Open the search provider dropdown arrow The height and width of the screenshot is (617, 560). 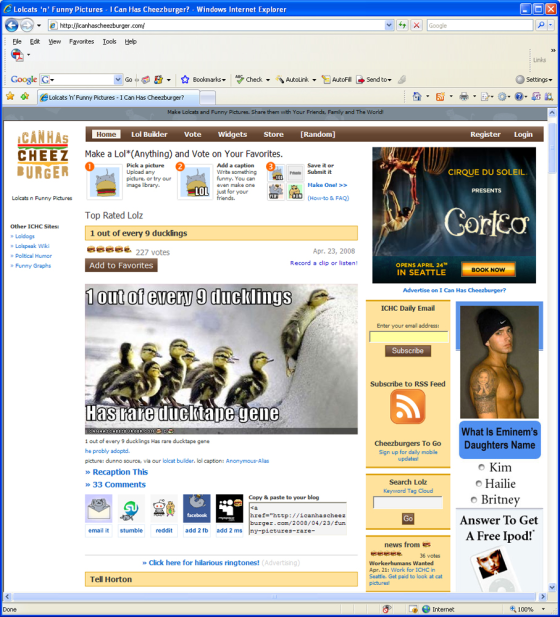coord(551,26)
